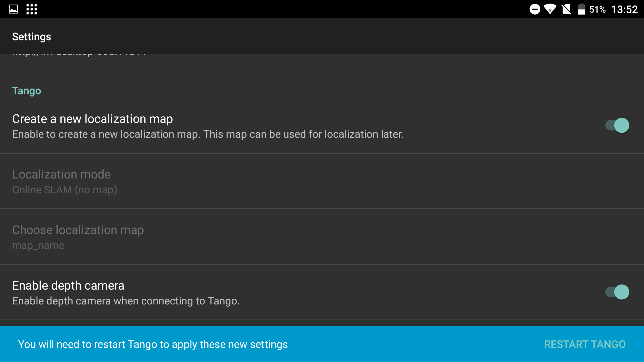644x362 pixels.
Task: Tap the do-not-disturb status icon
Action: click(x=535, y=9)
